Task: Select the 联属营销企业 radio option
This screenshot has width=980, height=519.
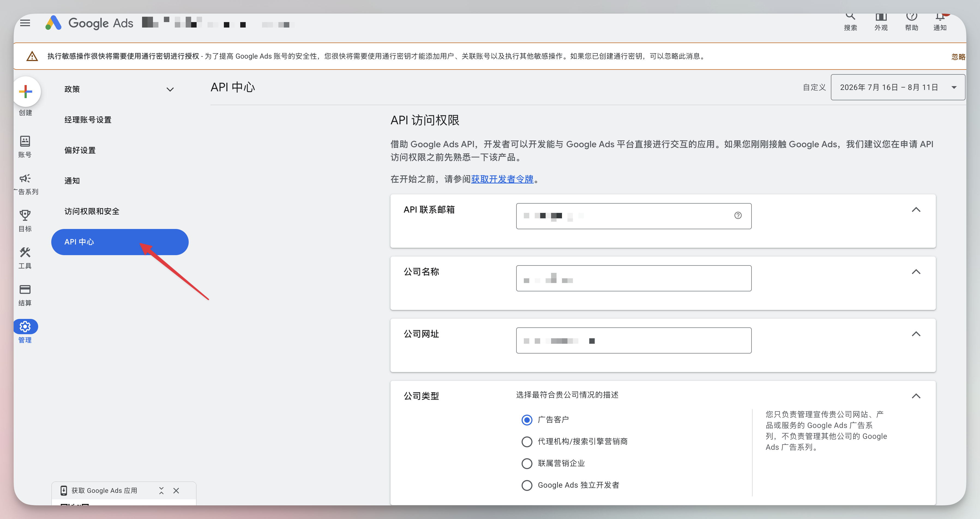Action: (527, 463)
